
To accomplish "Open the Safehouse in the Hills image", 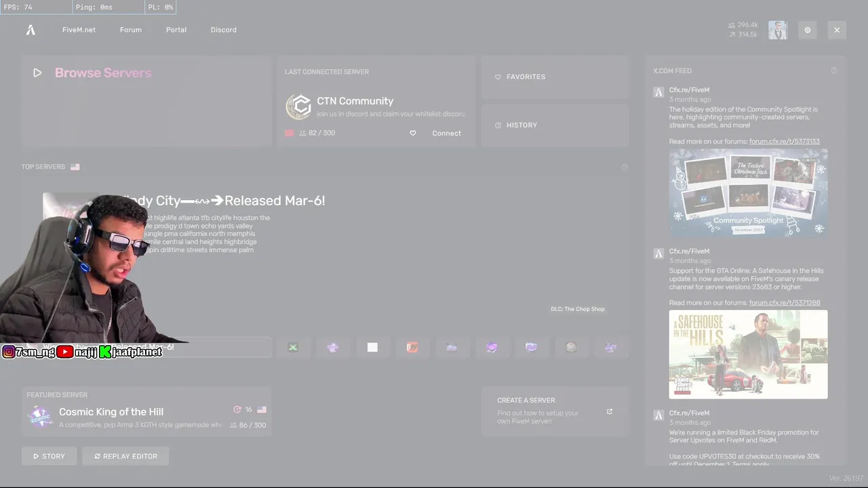I will click(x=748, y=354).
